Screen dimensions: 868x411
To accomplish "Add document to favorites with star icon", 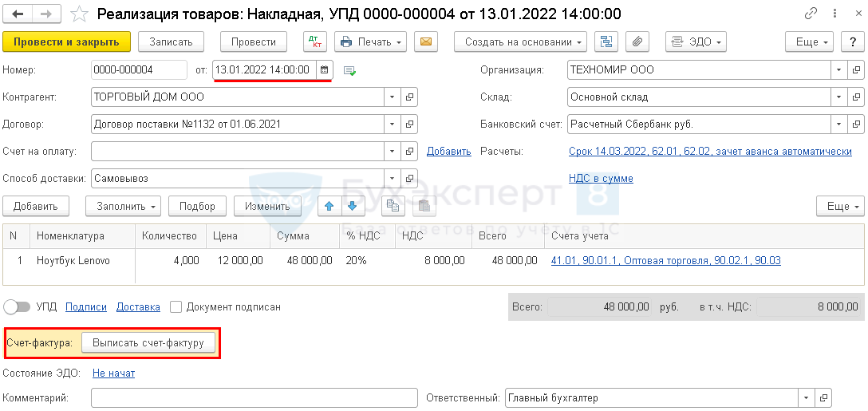I will point(79,14).
